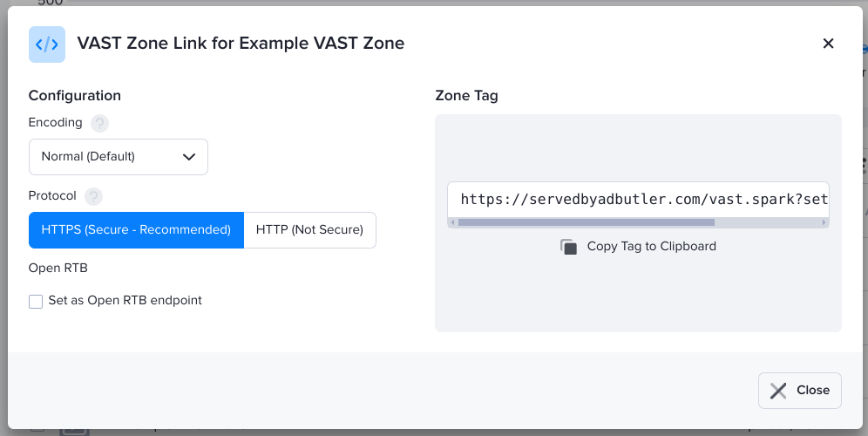Click the zone tag horizontal scrollbar thumb
The image size is (868, 436).
586,223
